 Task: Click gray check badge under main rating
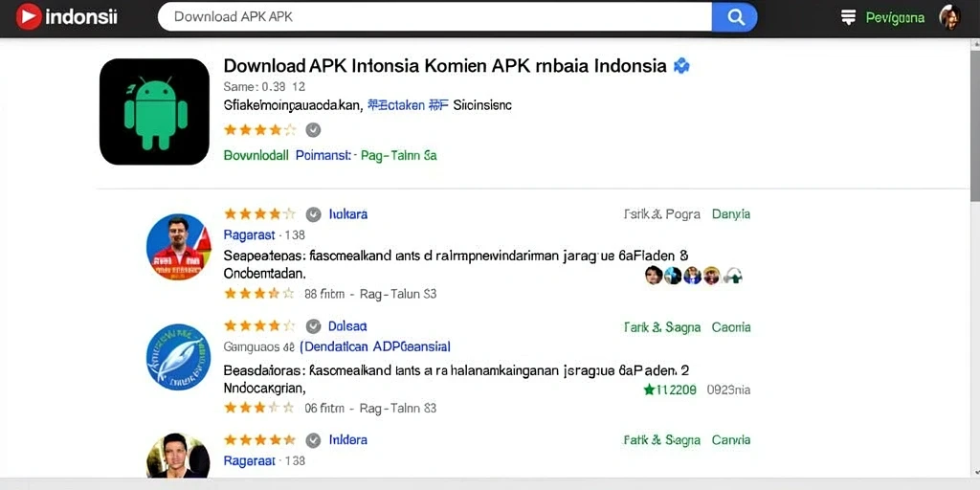pos(313,130)
